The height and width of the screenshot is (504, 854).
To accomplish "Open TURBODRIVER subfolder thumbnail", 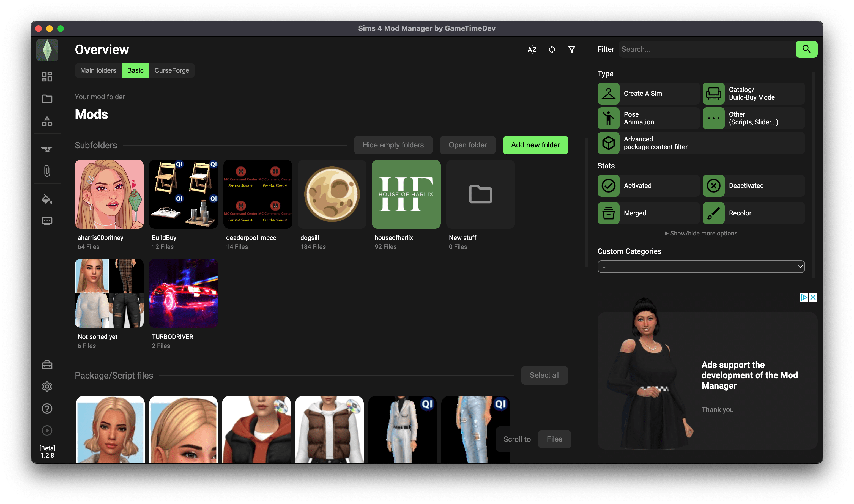I will coord(183,294).
